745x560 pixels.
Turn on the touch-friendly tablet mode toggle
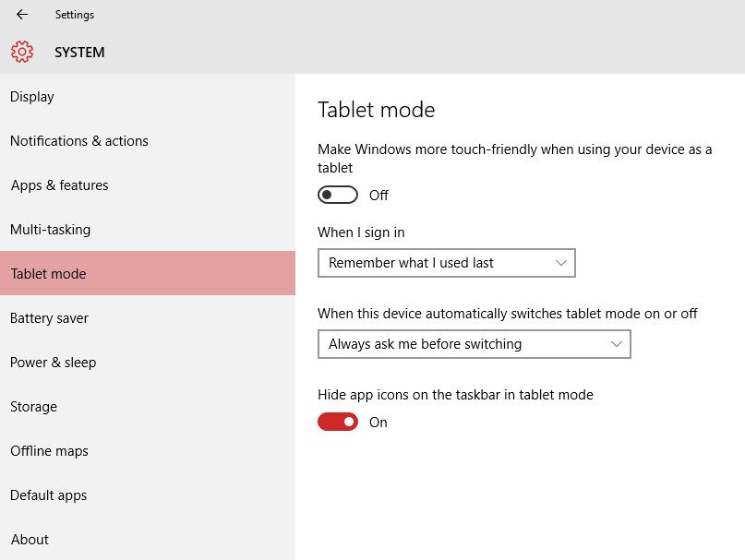(x=338, y=195)
